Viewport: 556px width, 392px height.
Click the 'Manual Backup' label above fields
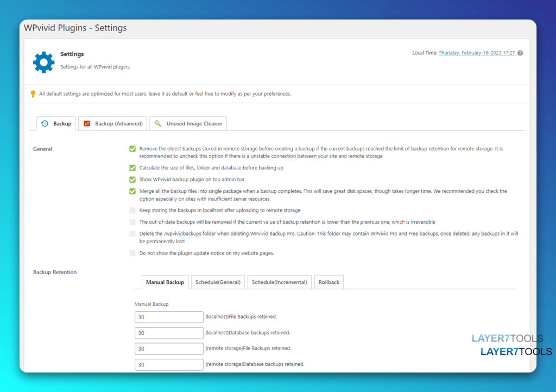[x=151, y=304]
